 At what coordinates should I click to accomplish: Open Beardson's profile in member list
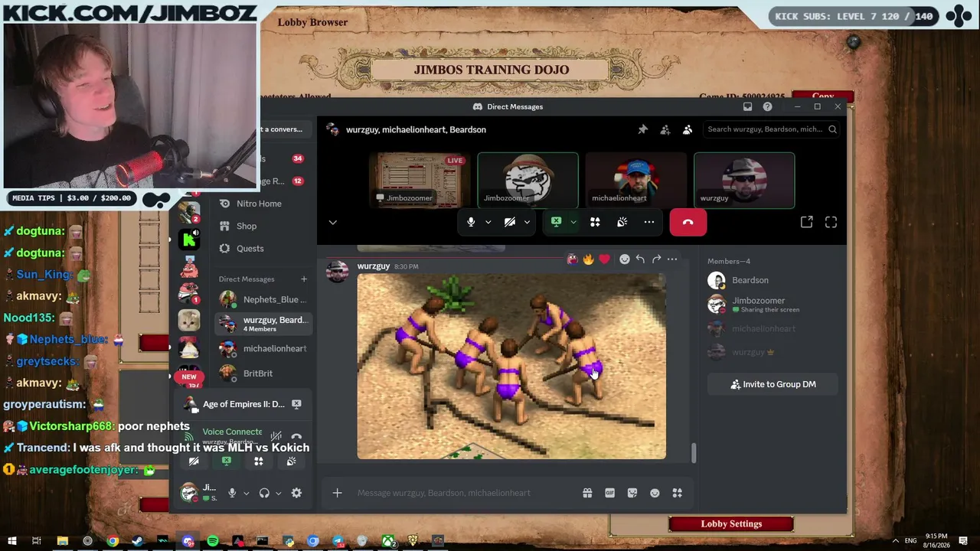[x=773, y=280]
